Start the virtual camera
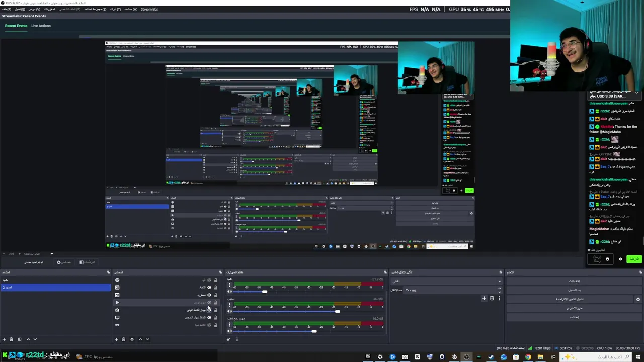The width and height of the screenshot is (644, 362). pos(570,299)
